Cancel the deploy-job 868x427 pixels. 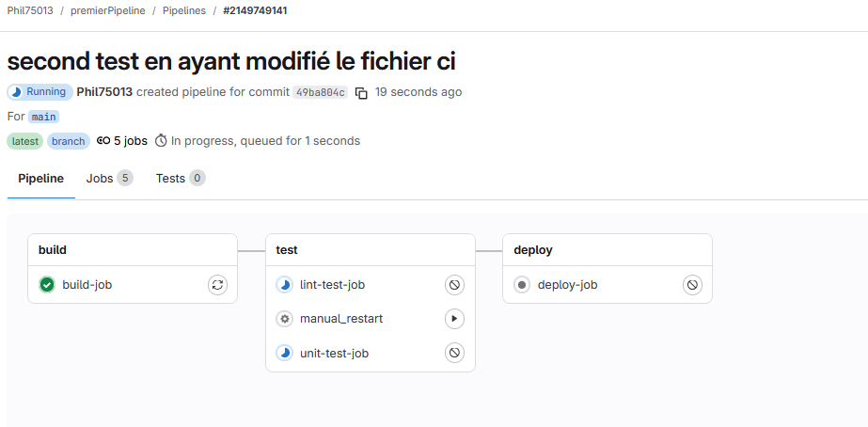click(x=692, y=285)
